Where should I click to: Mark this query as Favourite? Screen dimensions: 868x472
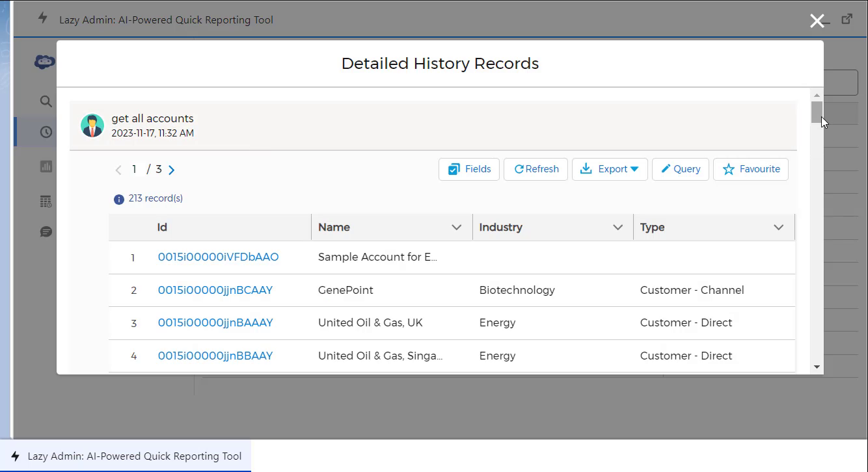751,169
